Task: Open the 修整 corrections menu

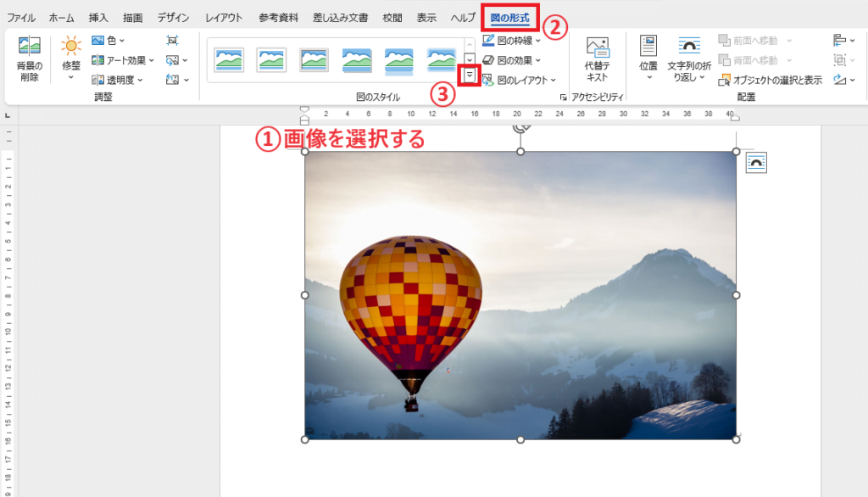Action: point(71,59)
